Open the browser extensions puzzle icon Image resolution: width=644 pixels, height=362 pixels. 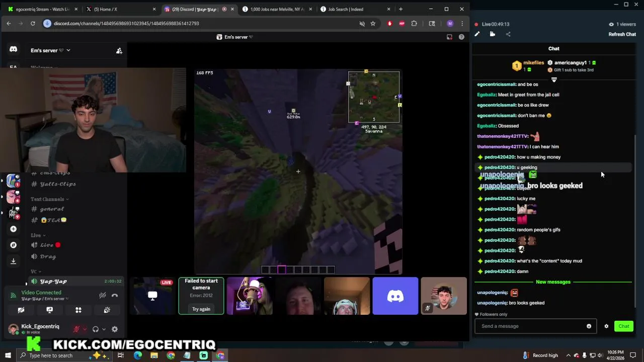(x=414, y=24)
